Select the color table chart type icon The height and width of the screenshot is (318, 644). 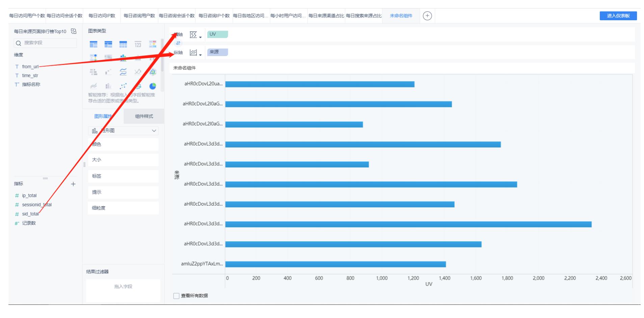(153, 45)
